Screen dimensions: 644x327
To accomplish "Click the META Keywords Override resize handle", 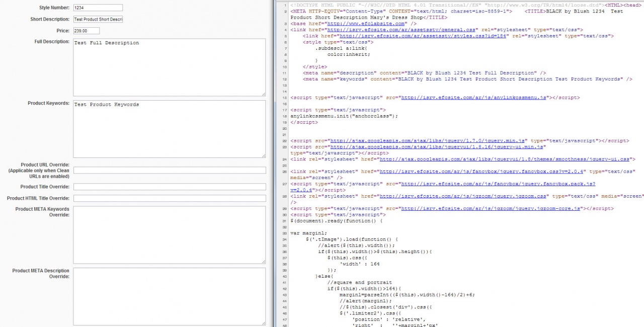I will (x=263, y=261).
